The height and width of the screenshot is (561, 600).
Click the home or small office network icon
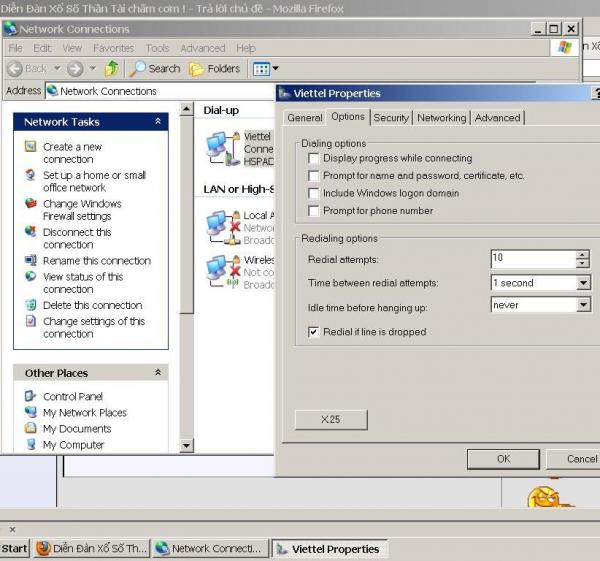click(30, 175)
